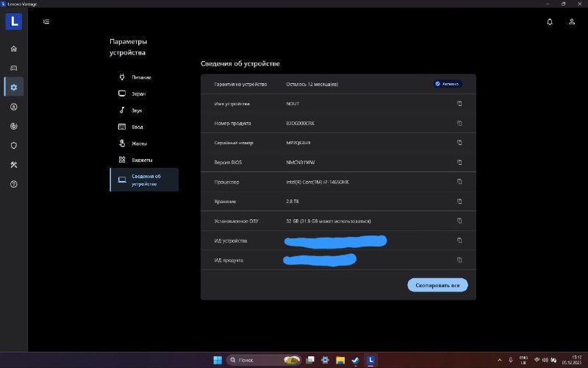Switch the ENG UK input language indicator
The image size is (588, 368).
click(x=523, y=360)
